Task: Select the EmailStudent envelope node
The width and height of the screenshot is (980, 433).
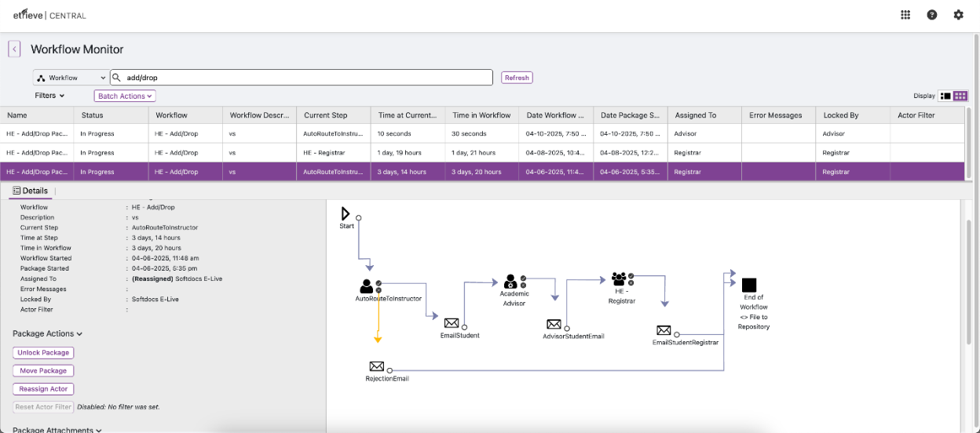Action: 452,323
